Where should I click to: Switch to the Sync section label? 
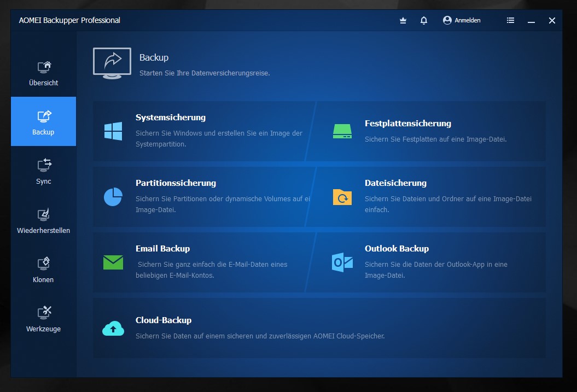pos(43,182)
